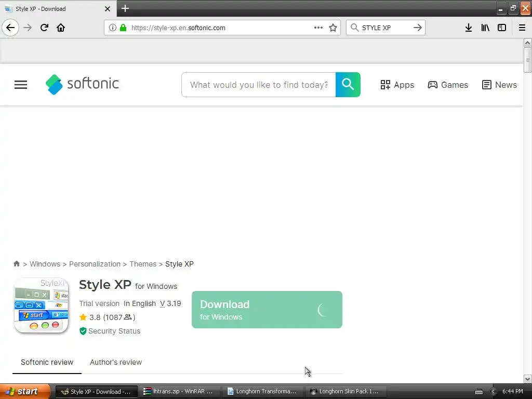Switch to lhtrans.zip WinRAR taskbar item

tap(180, 391)
